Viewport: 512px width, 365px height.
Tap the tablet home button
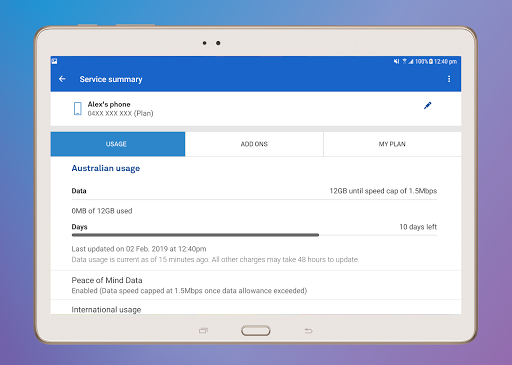pyautogui.click(x=256, y=331)
